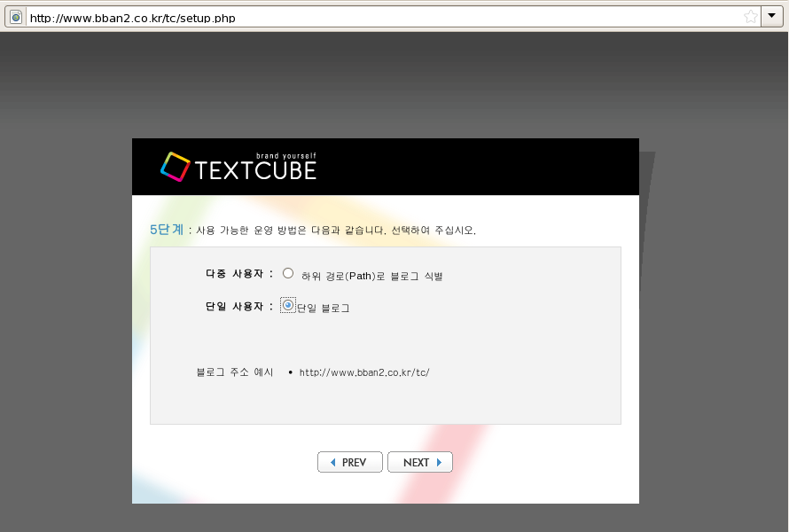Click the Textcube logo in header
789x532 pixels.
238,167
